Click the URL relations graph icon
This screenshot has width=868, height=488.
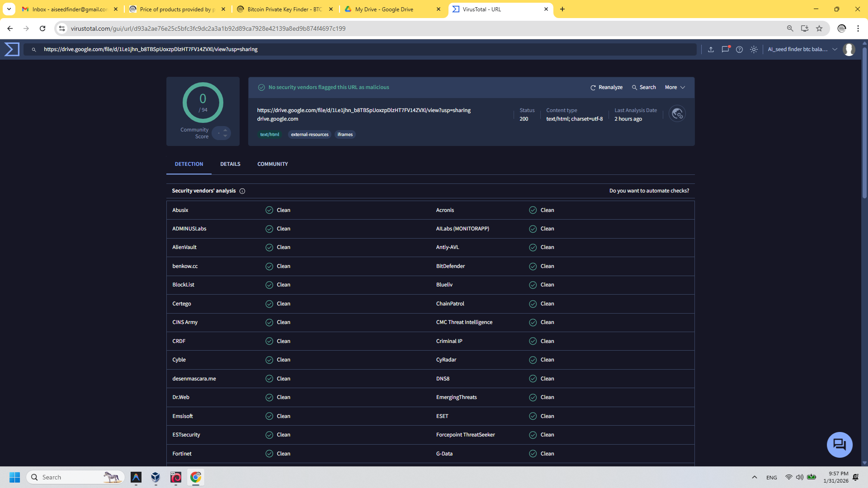coord(677,114)
